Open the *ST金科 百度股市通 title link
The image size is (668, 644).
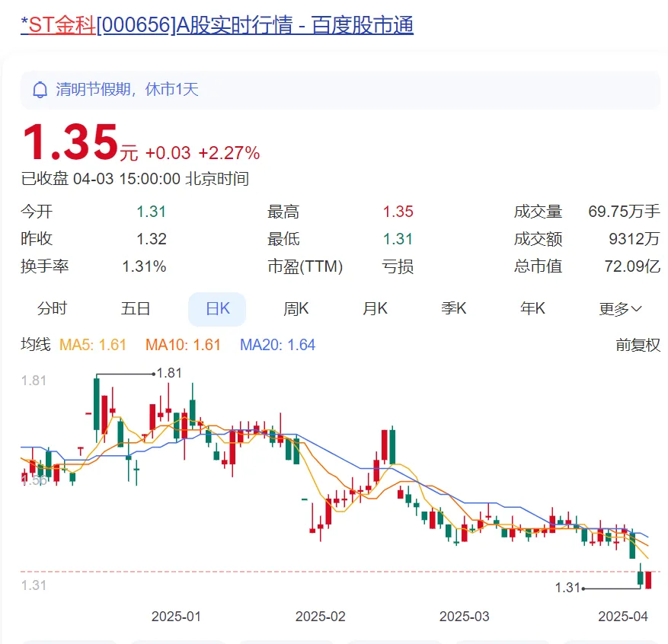[x=217, y=25]
